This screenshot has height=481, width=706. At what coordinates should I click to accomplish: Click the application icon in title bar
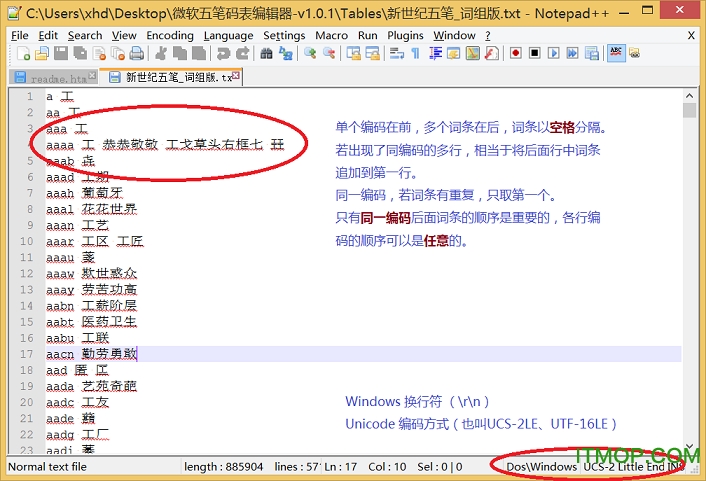coord(14,13)
